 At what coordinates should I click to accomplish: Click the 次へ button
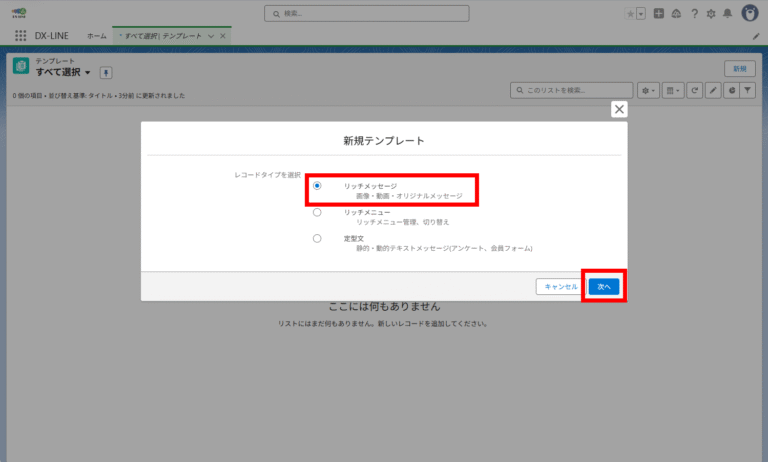(x=603, y=286)
